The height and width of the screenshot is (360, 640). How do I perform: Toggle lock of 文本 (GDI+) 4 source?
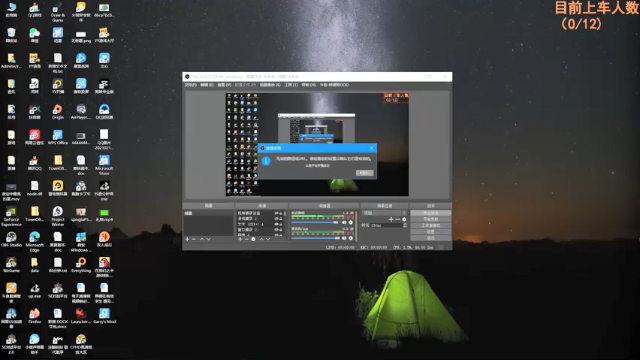click(x=281, y=224)
